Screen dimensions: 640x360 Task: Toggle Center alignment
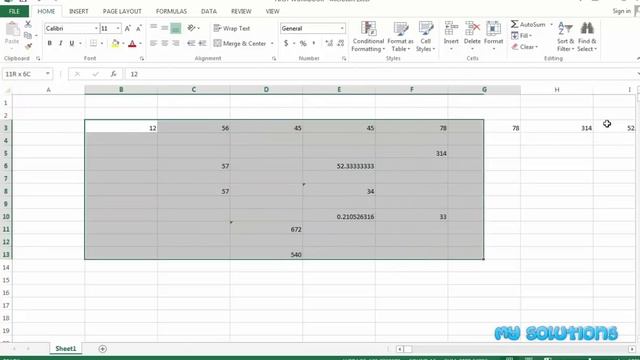click(x=164, y=43)
